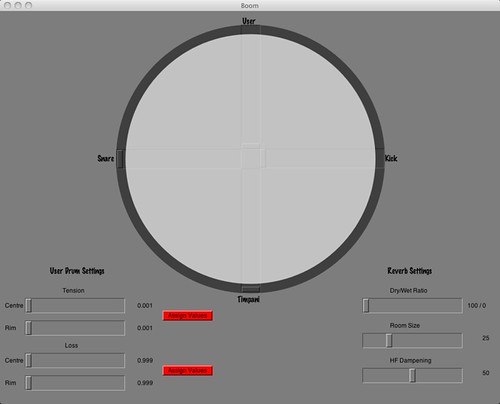The image size is (500, 404).
Task: Click the HF Dampening value '50'
Action: [486, 373]
